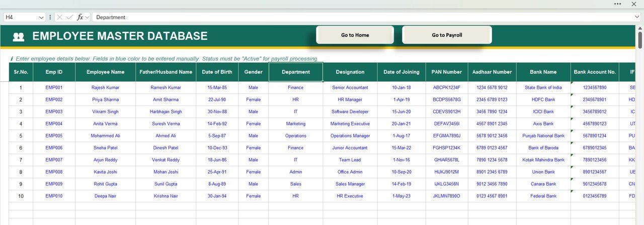Select the Rajesh Kumar employee name cell
This screenshot has height=225, width=644.
tap(105, 87)
